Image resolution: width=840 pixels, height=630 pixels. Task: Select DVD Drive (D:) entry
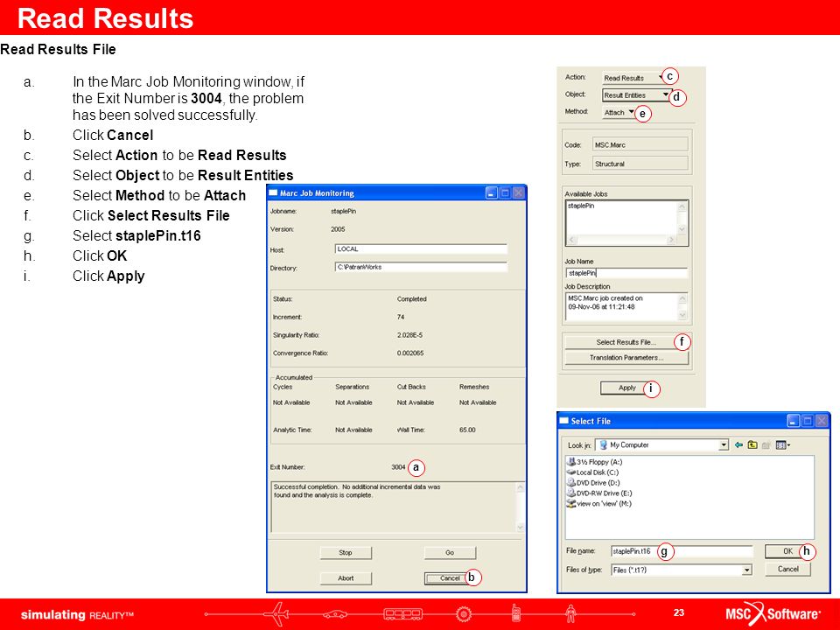pos(593,483)
